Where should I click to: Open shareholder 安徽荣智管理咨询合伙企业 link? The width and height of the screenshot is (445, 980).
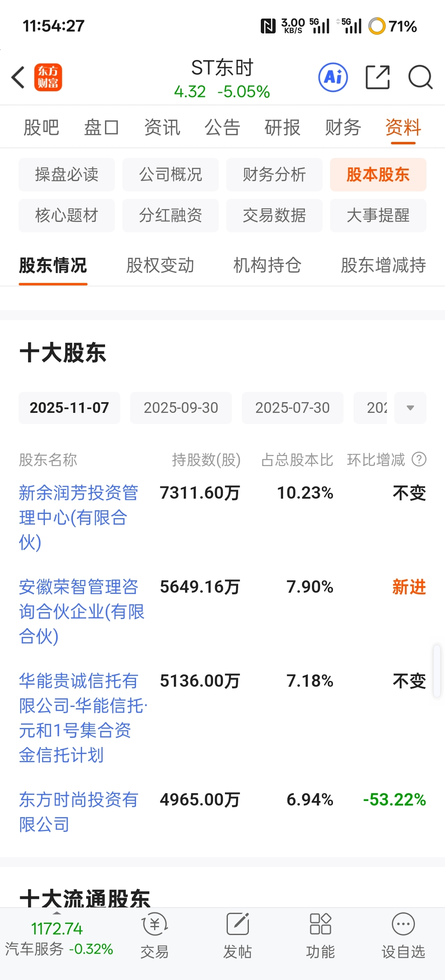coord(82,611)
